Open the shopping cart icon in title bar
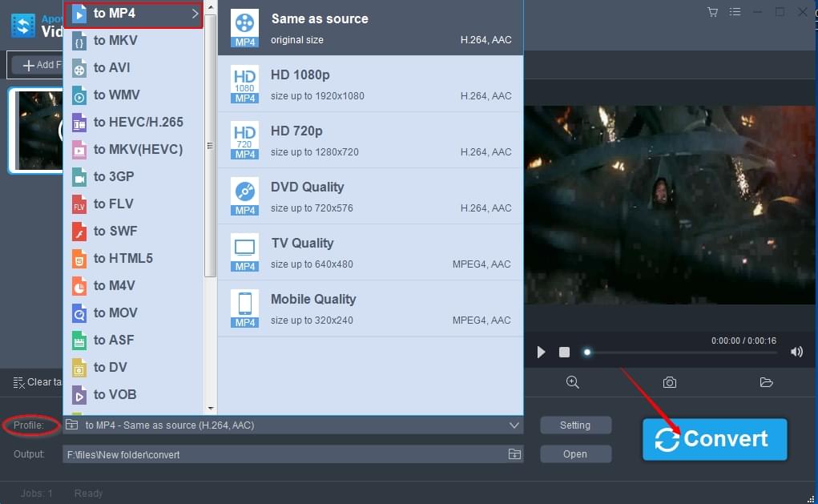 (x=712, y=12)
